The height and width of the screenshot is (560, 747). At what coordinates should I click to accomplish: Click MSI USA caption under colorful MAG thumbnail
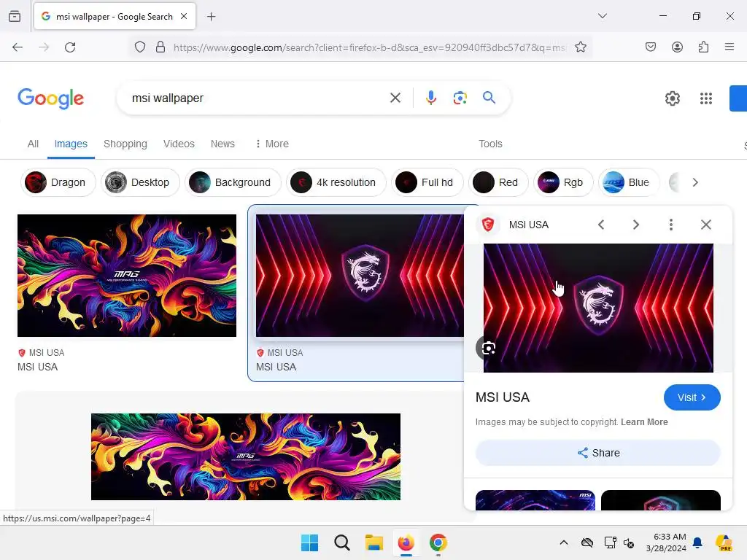coord(38,367)
